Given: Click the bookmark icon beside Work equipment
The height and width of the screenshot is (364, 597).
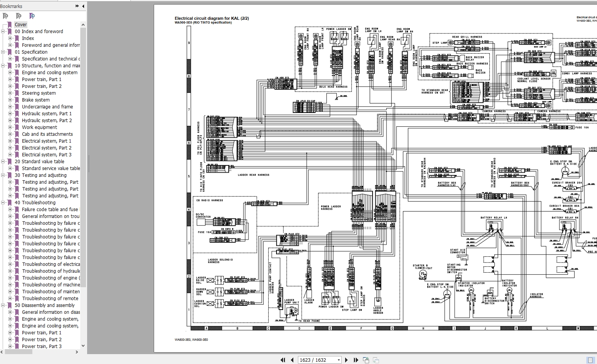Looking at the screenshot, I should click(17, 127).
